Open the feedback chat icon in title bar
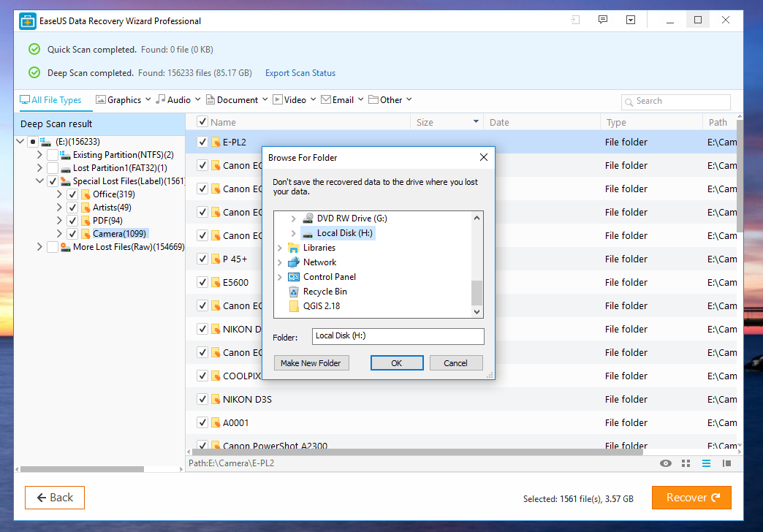This screenshot has height=532, width=763. point(603,20)
